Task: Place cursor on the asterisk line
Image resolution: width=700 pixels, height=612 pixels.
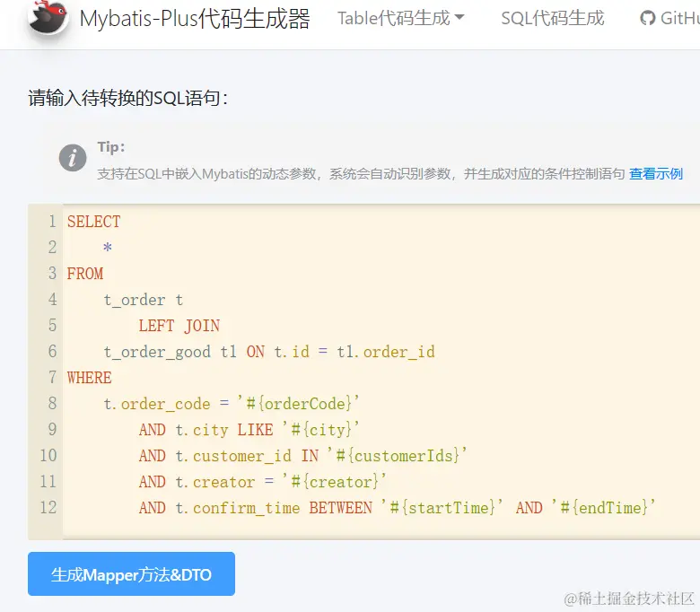Action: (x=107, y=248)
